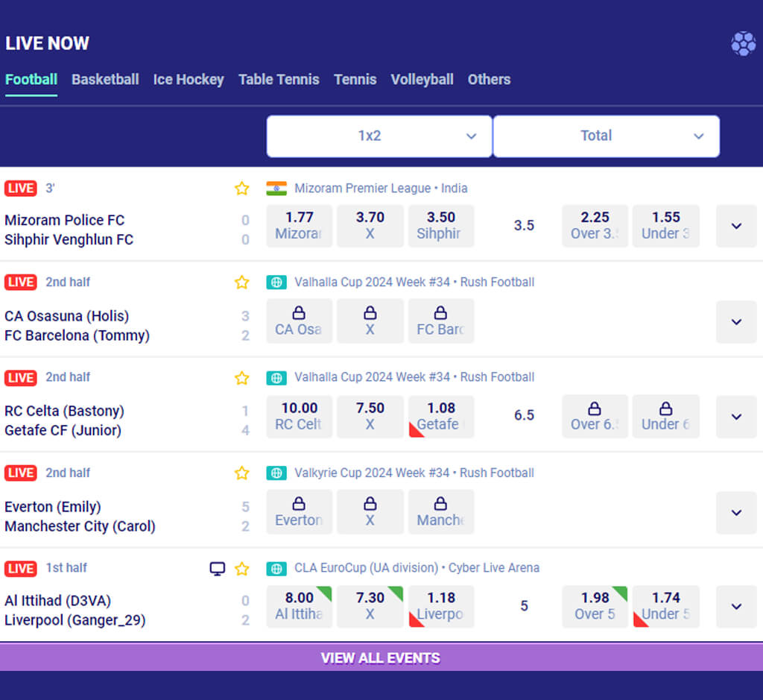Favorite the Everton match star
This screenshot has width=763, height=700.
coord(242,473)
